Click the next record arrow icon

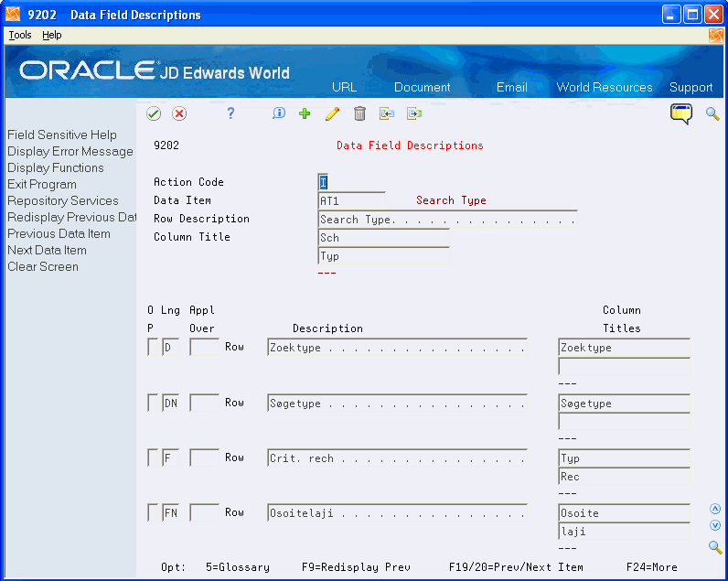pos(414,113)
